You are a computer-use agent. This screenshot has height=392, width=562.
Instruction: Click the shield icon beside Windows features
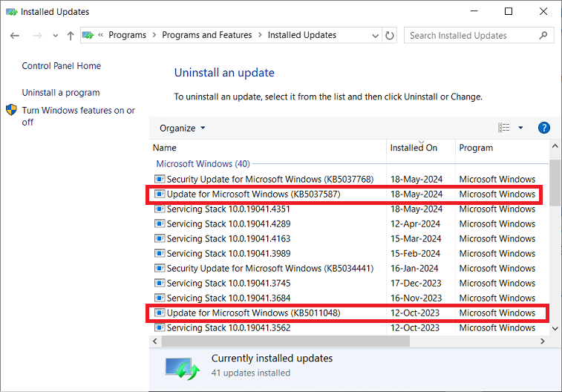(12, 111)
